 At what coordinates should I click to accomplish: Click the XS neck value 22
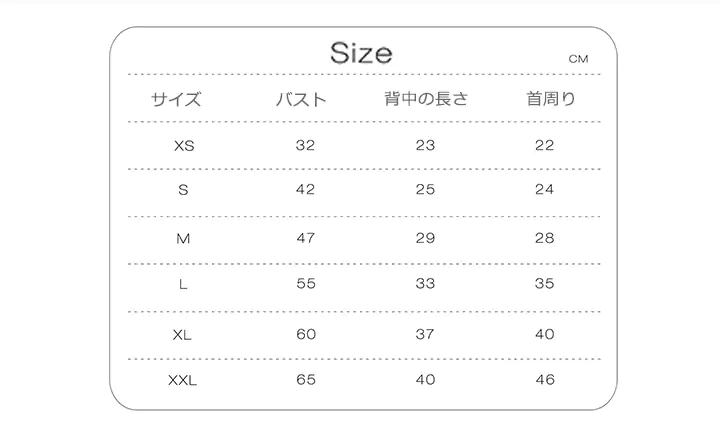coord(544,145)
